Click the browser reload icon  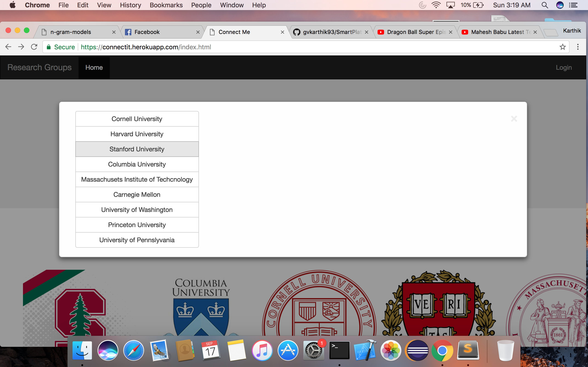(34, 47)
